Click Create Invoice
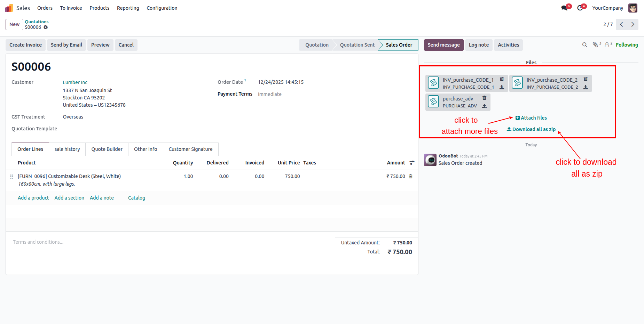 (25, 45)
